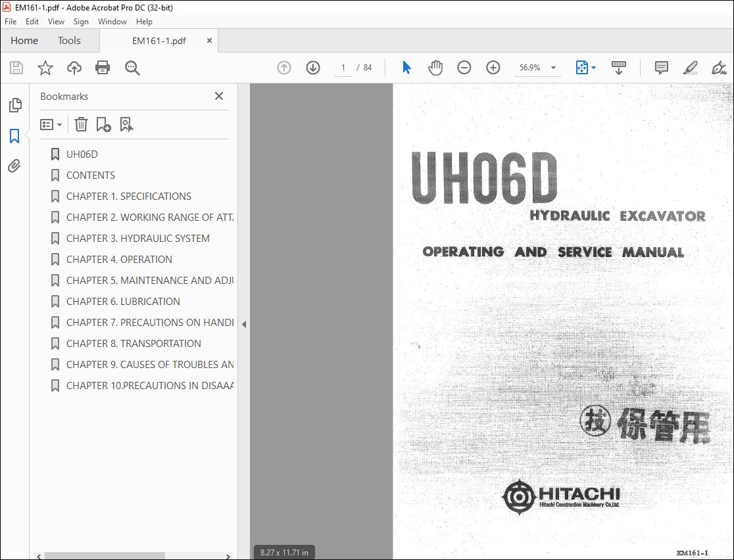Close the EM161-1.pdf tab

pyautogui.click(x=209, y=41)
